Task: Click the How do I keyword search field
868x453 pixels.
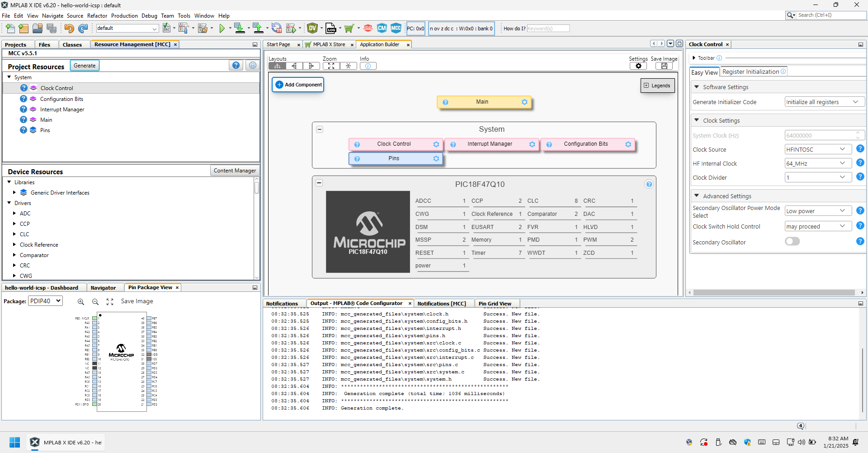Action: pyautogui.click(x=548, y=29)
